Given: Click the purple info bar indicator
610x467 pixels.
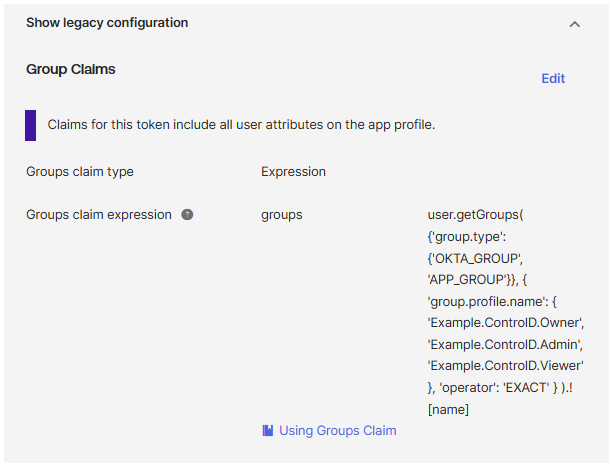Looking at the screenshot, I should [30, 125].
